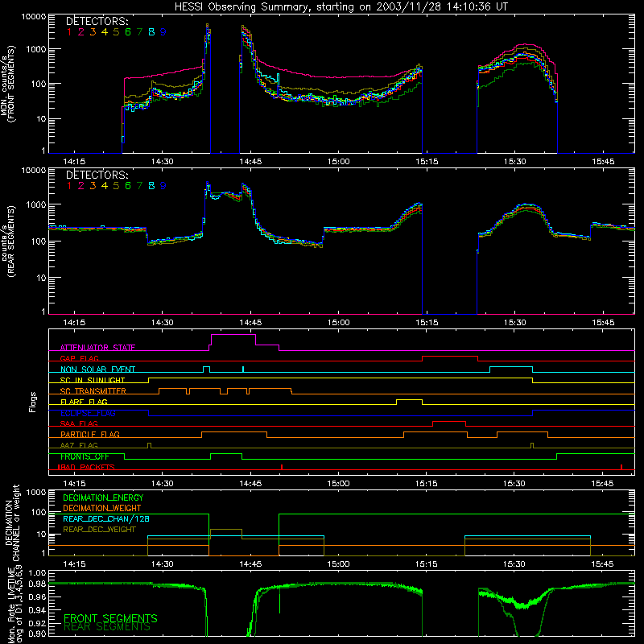Viewport: 644px width, 644px height.
Task: Select the PARTICLE_FLAG label
Action: [x=90, y=434]
